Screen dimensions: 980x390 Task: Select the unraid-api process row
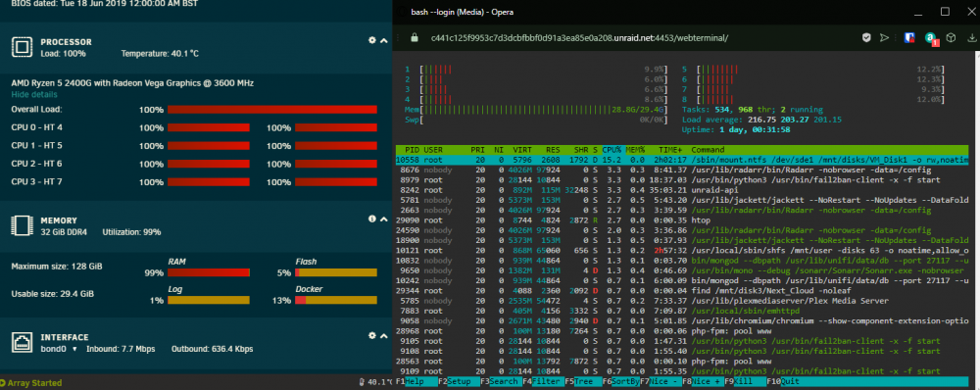[x=682, y=190]
